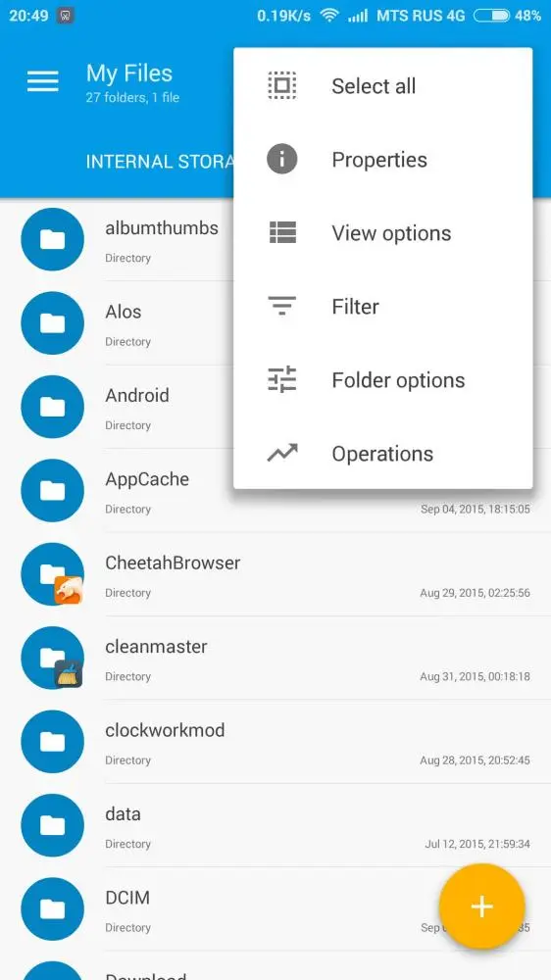Tap the yellow plus floating button
The image size is (551, 980).
(481, 906)
